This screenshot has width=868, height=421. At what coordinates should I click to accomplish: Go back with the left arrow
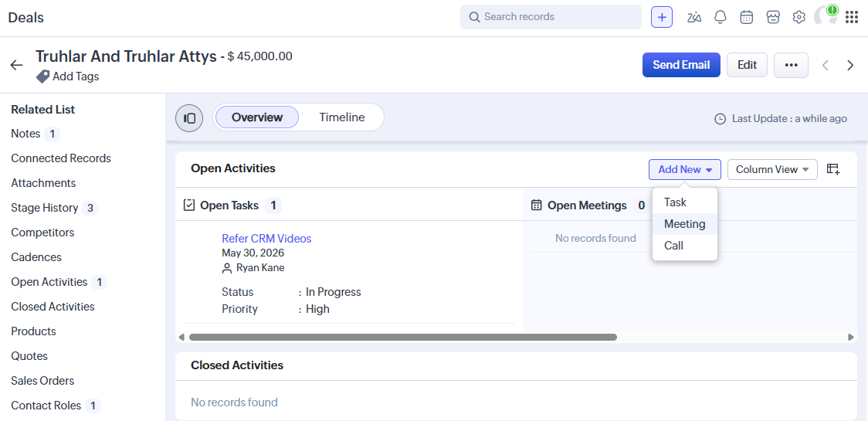[17, 65]
